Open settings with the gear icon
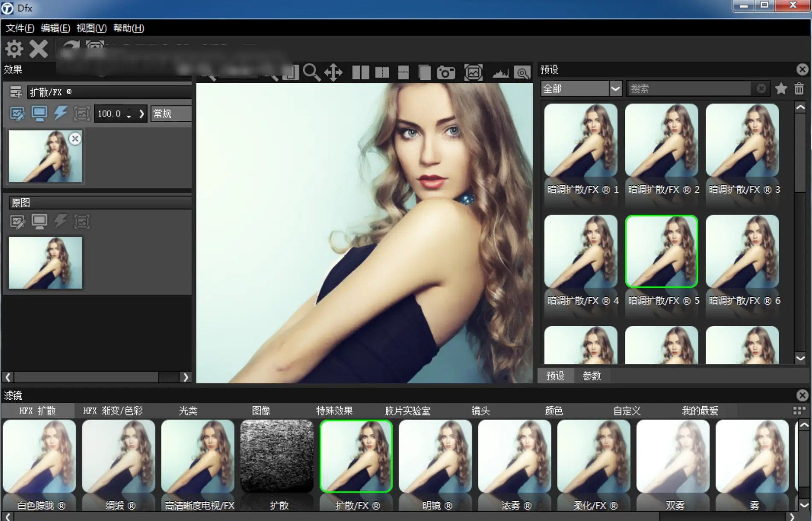 (14, 49)
